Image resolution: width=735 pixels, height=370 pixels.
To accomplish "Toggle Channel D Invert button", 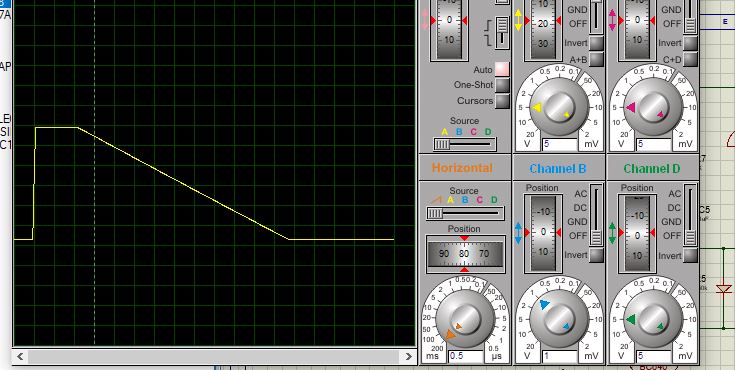I will click(x=690, y=256).
